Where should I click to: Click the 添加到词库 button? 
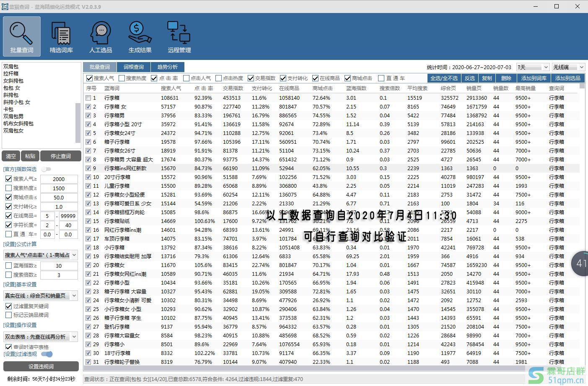click(x=534, y=78)
